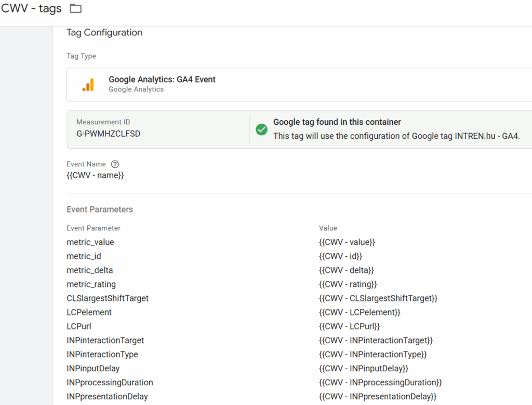The height and width of the screenshot is (405, 532).
Task: Click the {{CWV - id}} variable value
Action: (340, 256)
